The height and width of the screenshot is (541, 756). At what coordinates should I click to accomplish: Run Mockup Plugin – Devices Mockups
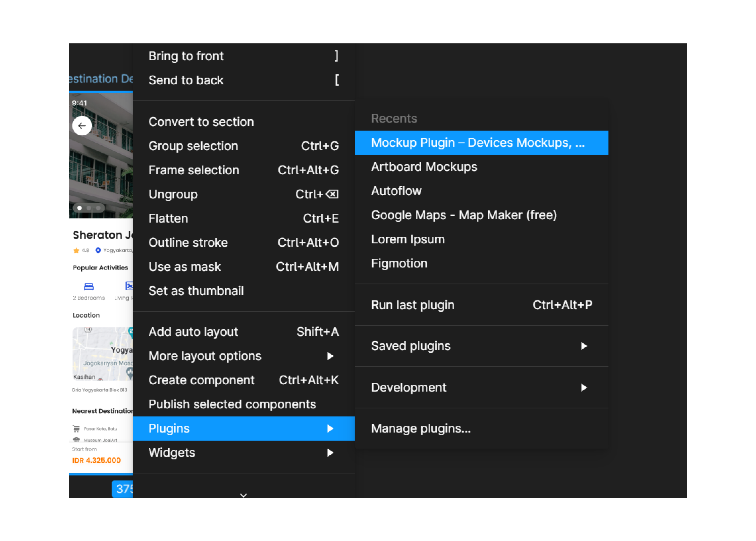(481, 143)
